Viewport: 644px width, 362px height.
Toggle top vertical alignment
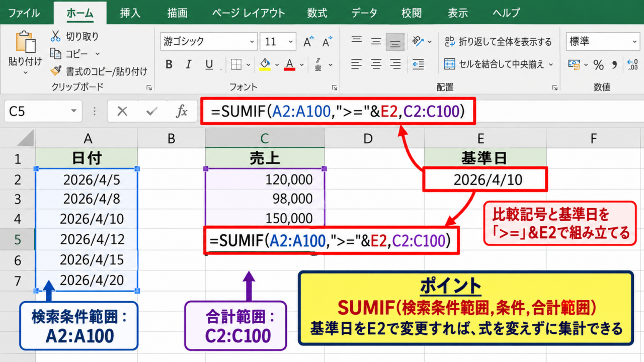tap(357, 41)
